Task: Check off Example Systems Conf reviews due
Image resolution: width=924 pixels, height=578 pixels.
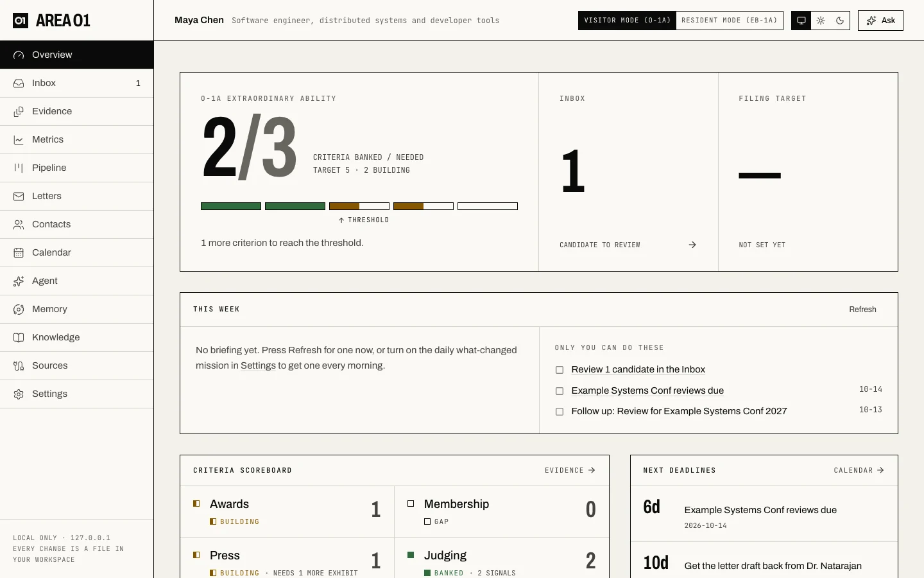Action: coord(560,391)
